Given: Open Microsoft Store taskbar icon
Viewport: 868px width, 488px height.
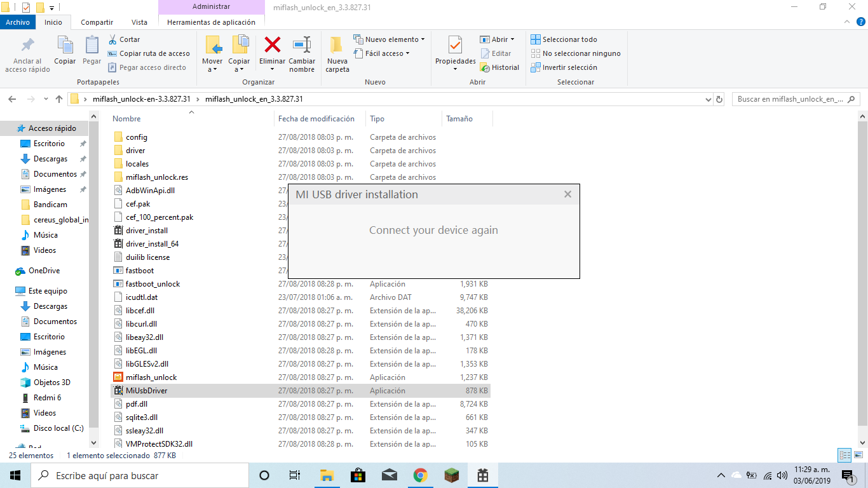Looking at the screenshot, I should [358, 475].
